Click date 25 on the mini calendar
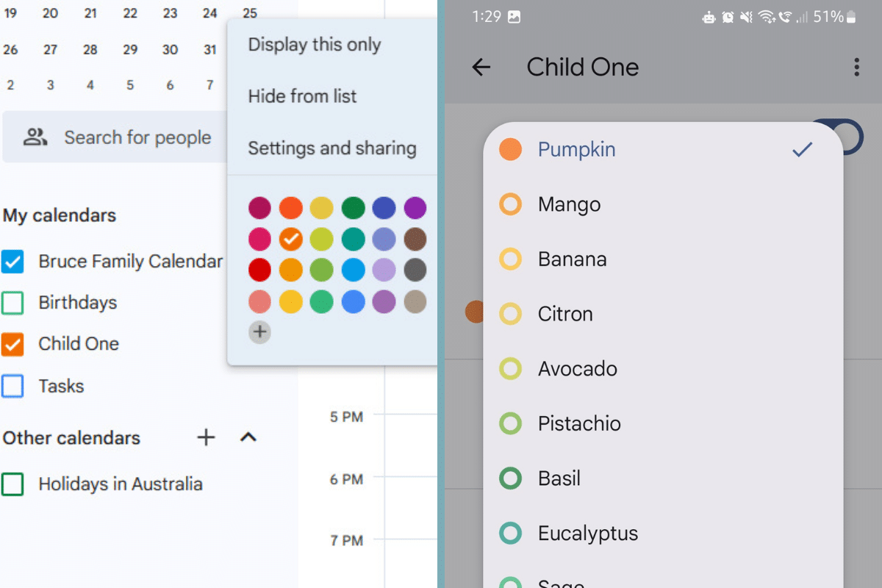The height and width of the screenshot is (588, 882). (x=249, y=12)
